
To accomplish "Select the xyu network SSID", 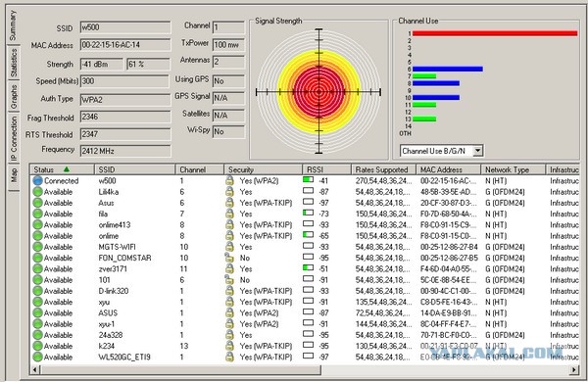I will click(104, 302).
